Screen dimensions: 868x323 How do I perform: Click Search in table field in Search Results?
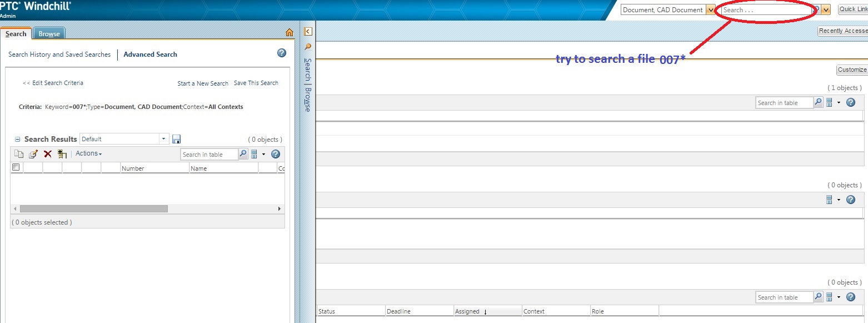click(209, 155)
